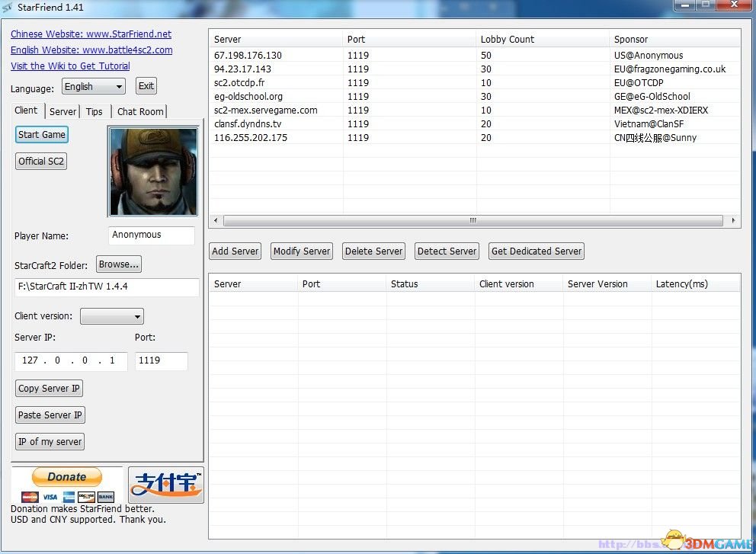Click the StarFriend app icon in title bar
The image size is (756, 554).
[x=7, y=7]
